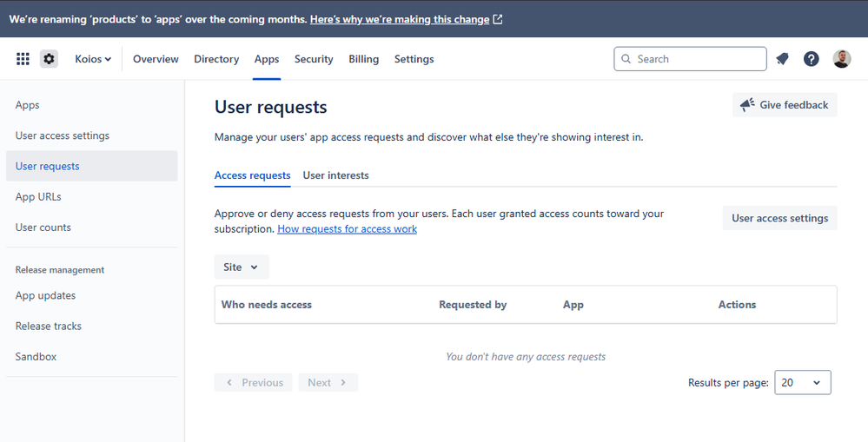Click the megaphone icon on Give feedback
Image resolution: width=868 pixels, height=442 pixels.
pyautogui.click(x=747, y=104)
